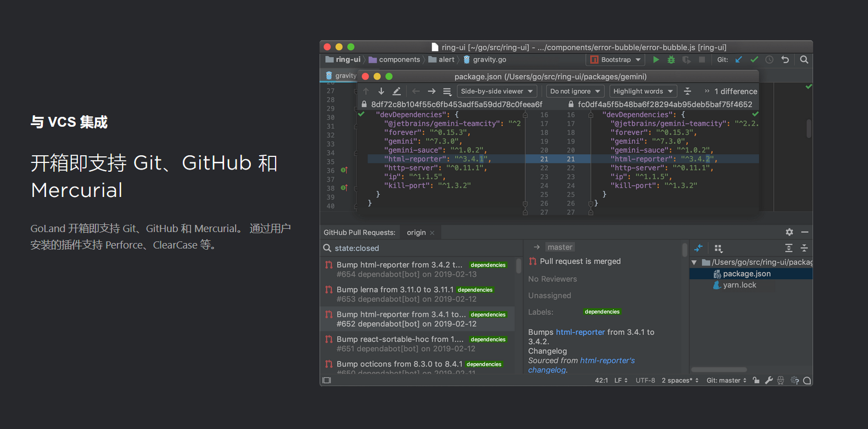Click the pull request details scrollbar

pyautogui.click(x=685, y=250)
